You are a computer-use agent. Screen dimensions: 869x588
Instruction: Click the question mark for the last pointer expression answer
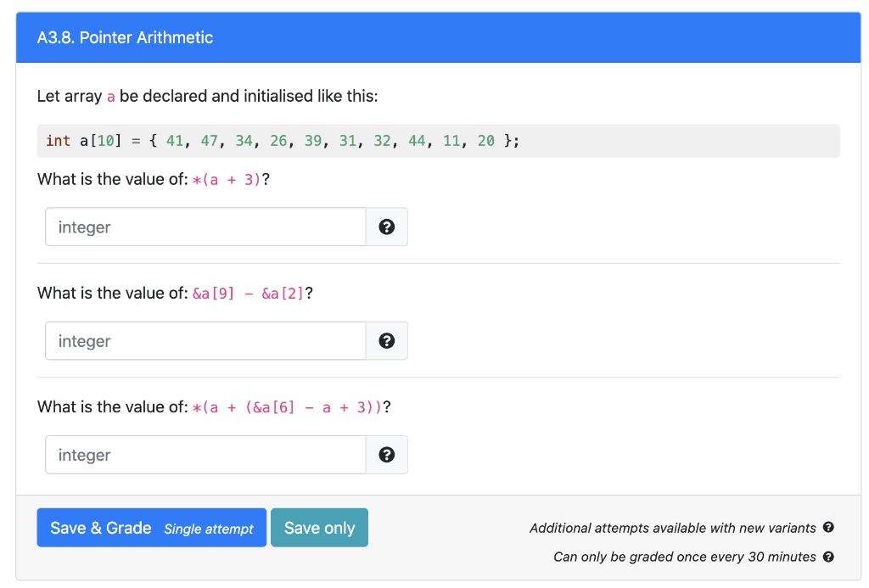(387, 455)
